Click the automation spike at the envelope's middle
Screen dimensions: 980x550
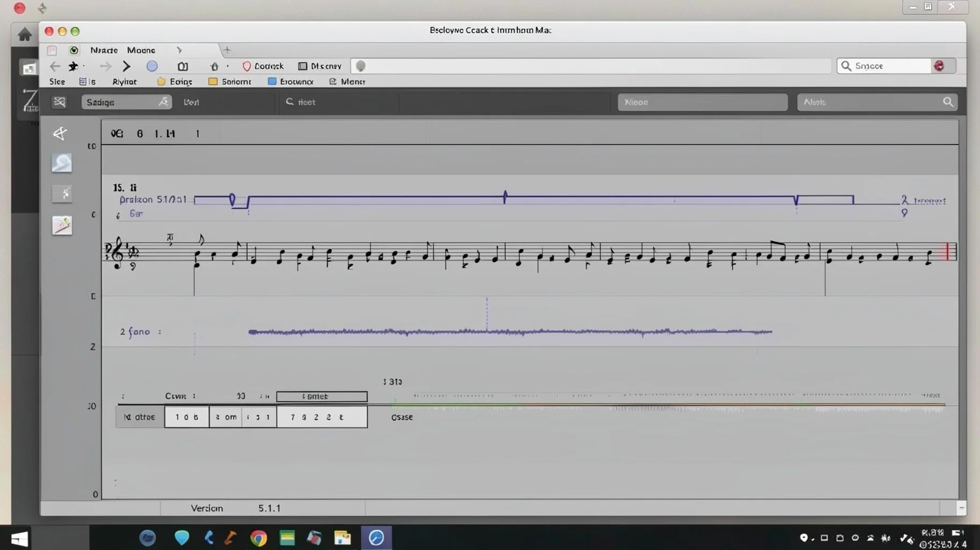[x=505, y=197]
